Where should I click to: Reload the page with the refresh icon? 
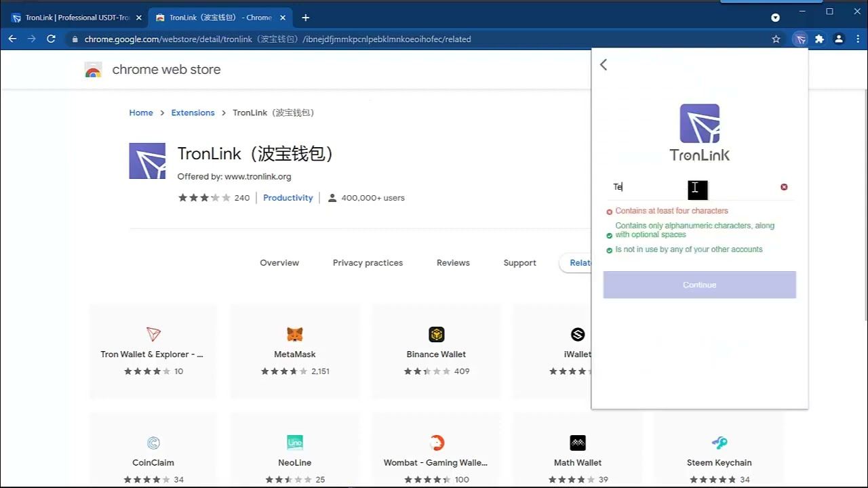point(51,39)
